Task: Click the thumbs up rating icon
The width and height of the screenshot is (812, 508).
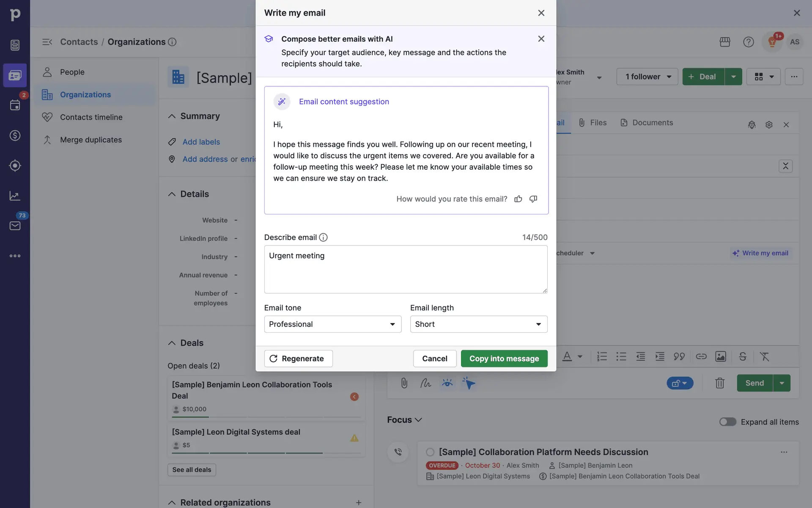Action: 518,199
